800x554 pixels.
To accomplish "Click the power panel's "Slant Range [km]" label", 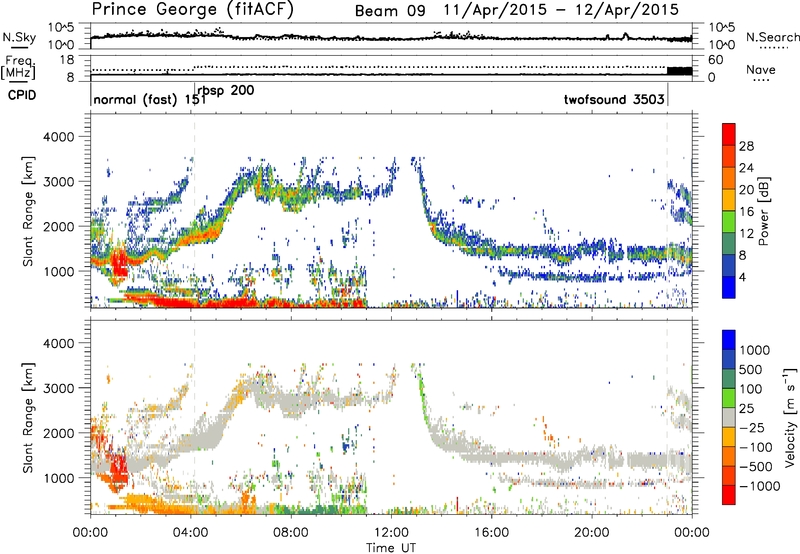I will (x=28, y=211).
